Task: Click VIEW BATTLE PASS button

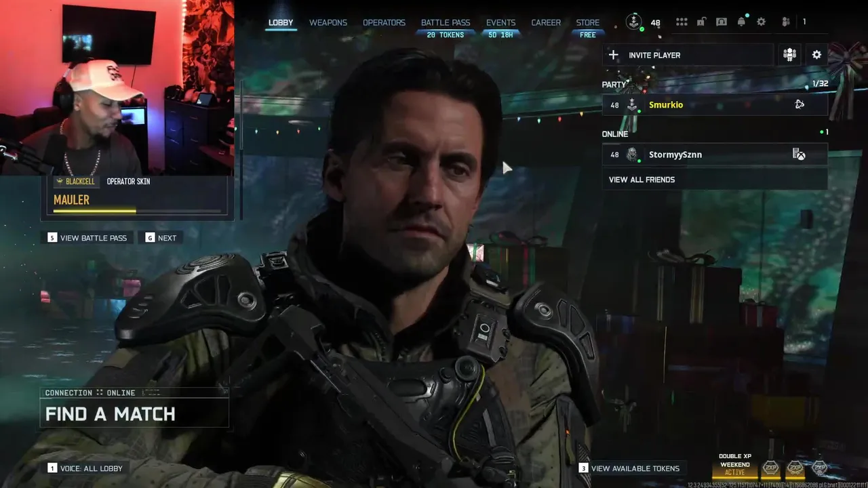Action: pyautogui.click(x=87, y=238)
